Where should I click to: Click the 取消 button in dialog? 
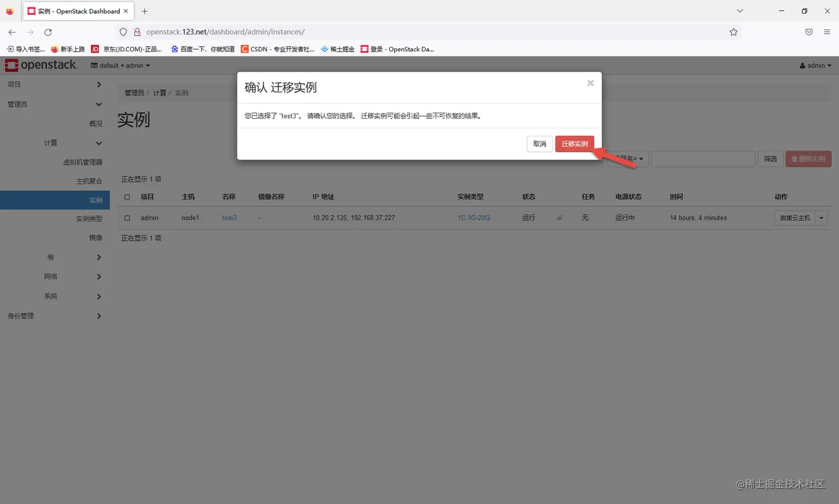click(x=539, y=144)
